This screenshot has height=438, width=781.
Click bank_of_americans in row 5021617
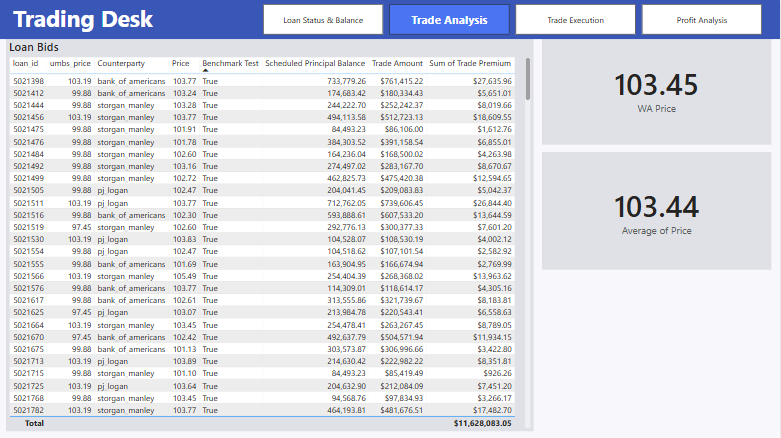pos(131,300)
